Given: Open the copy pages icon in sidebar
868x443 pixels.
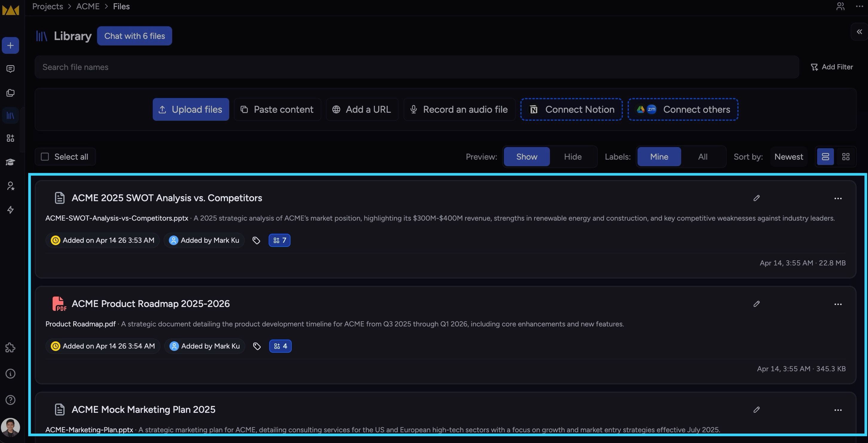Looking at the screenshot, I should 10,93.
